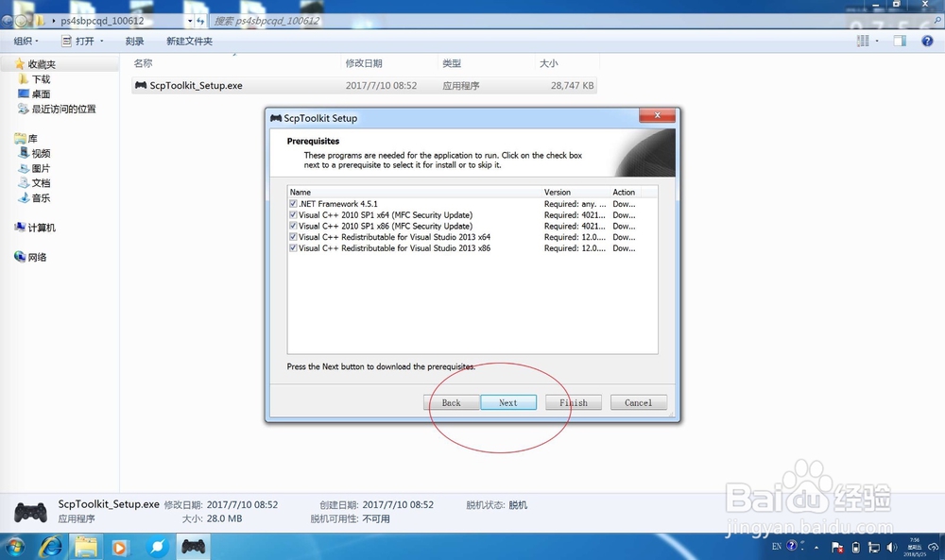Click the gamepad icon of ScpToolkit_Setup.exe
Screen dimensions: 945x560
click(141, 86)
